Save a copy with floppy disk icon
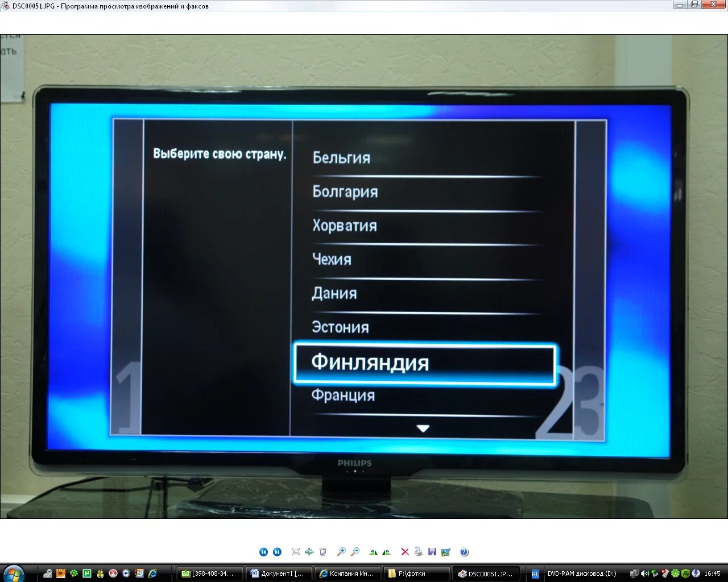 click(x=432, y=552)
